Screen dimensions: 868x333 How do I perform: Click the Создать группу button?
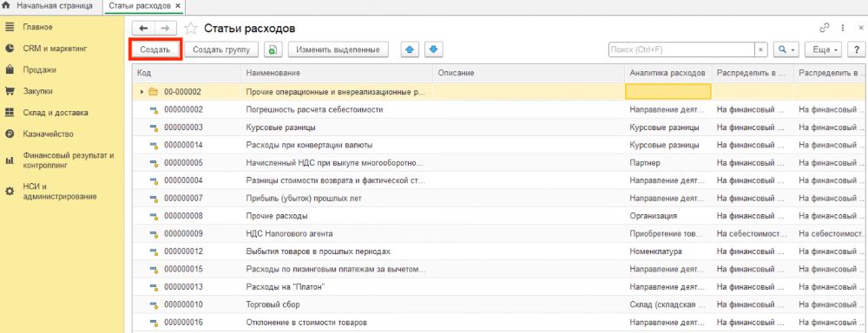point(221,49)
